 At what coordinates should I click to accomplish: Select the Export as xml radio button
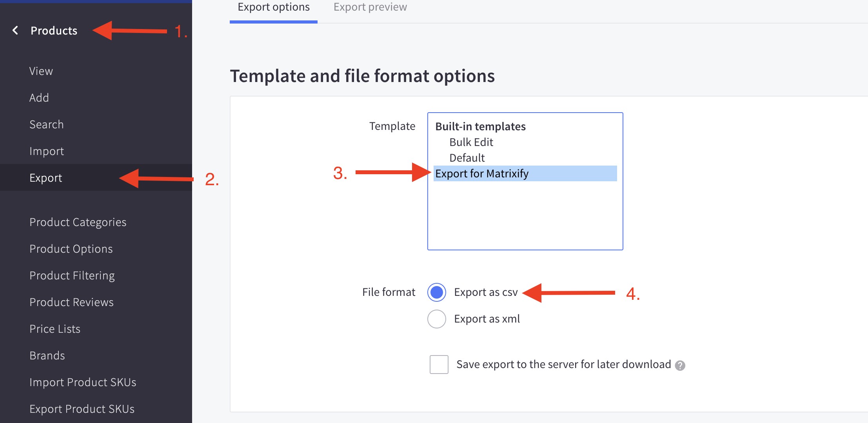click(437, 319)
